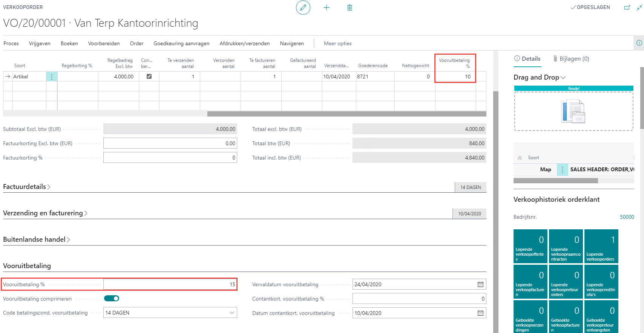Image resolution: width=644 pixels, height=333 pixels.
Task: Click Meer opties button
Action: tap(337, 43)
